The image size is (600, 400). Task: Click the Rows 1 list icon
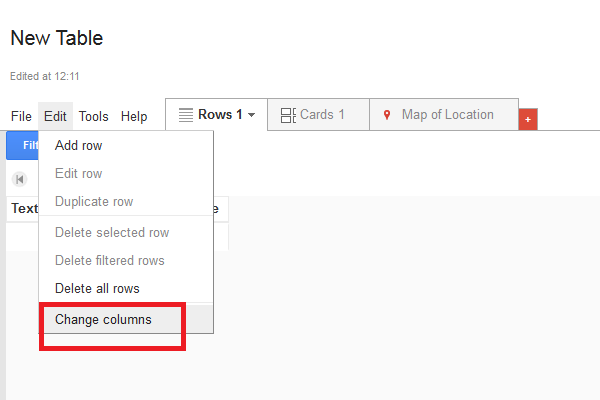coord(186,115)
